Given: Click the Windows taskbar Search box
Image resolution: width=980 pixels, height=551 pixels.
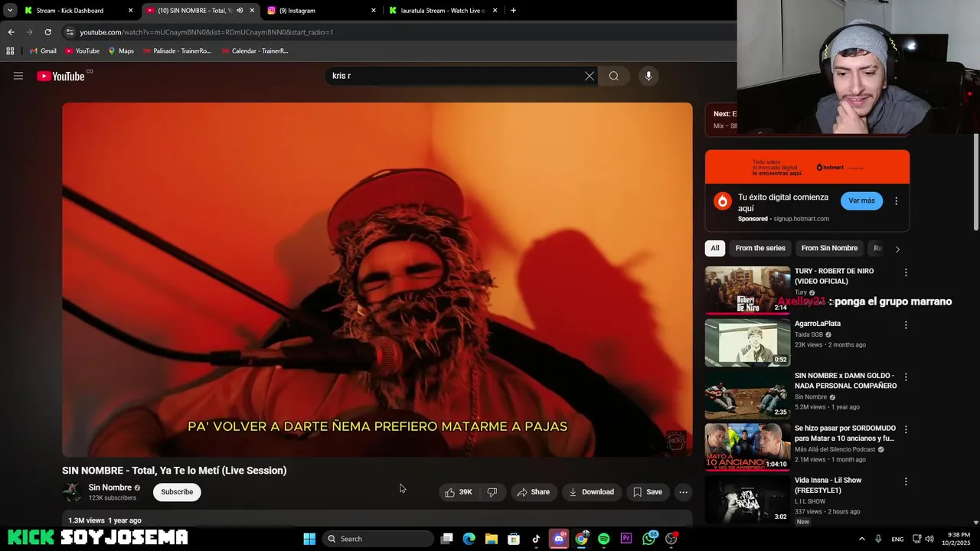Looking at the screenshot, I should [x=379, y=539].
